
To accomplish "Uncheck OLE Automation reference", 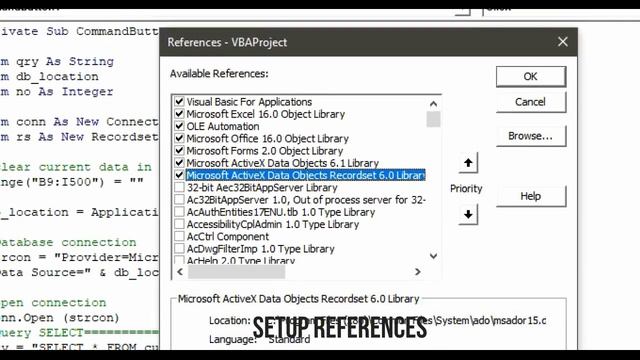I will (179, 126).
